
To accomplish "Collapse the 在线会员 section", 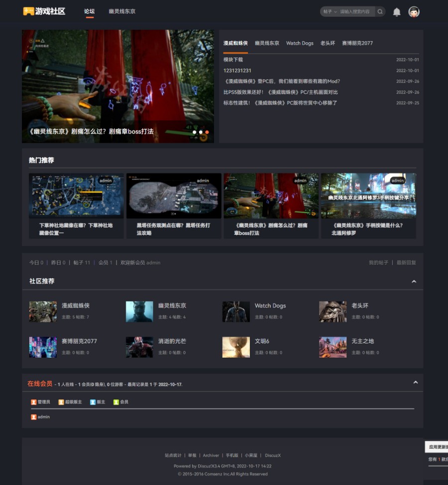I will (x=416, y=383).
